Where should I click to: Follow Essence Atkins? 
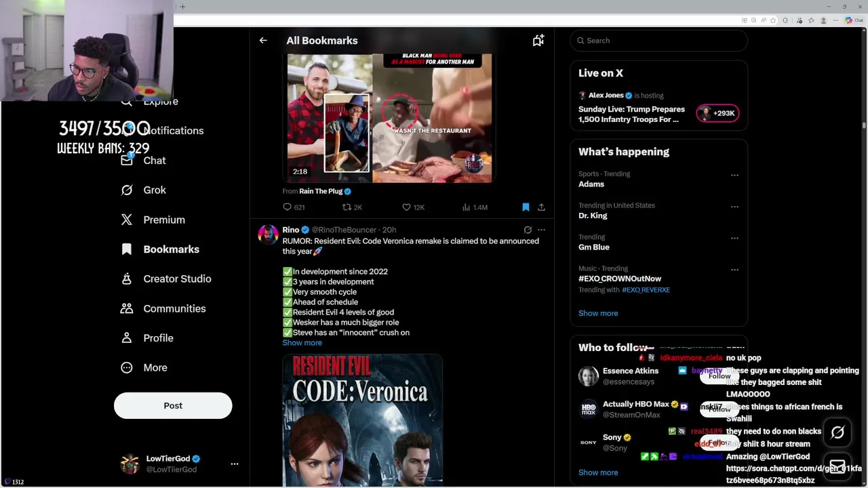[719, 376]
